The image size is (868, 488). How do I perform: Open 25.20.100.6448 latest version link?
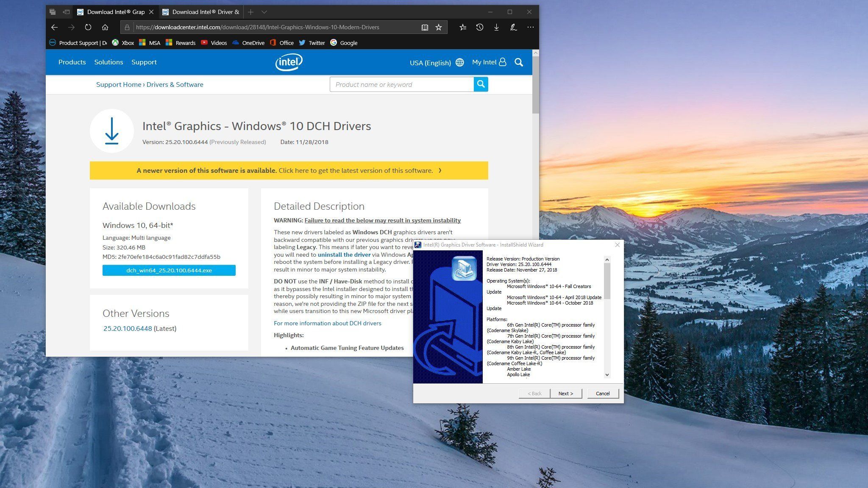pos(128,328)
